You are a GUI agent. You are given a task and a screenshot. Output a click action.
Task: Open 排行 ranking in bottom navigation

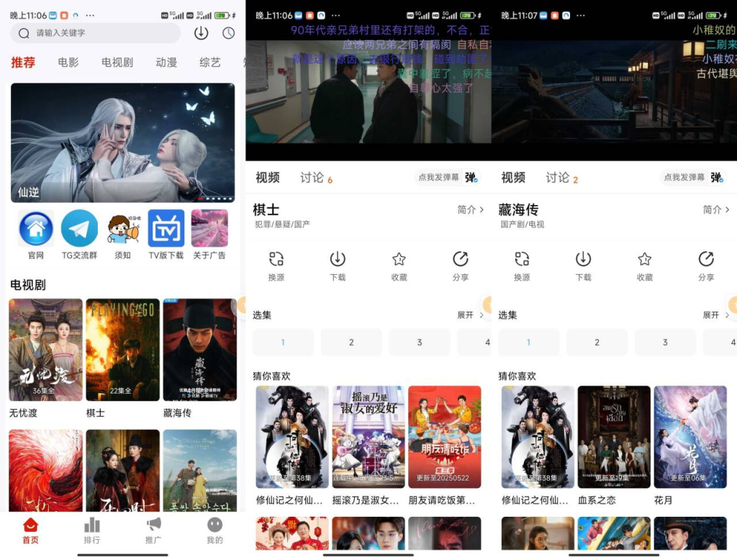coord(92,530)
